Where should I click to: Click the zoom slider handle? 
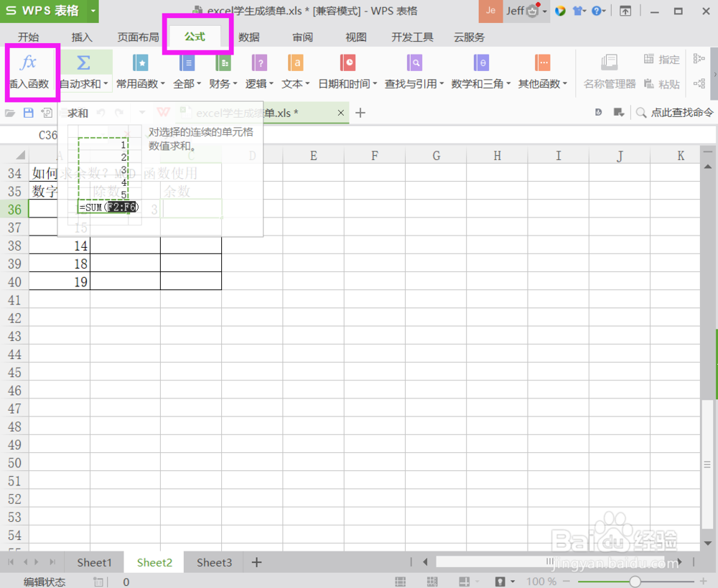[x=635, y=582]
